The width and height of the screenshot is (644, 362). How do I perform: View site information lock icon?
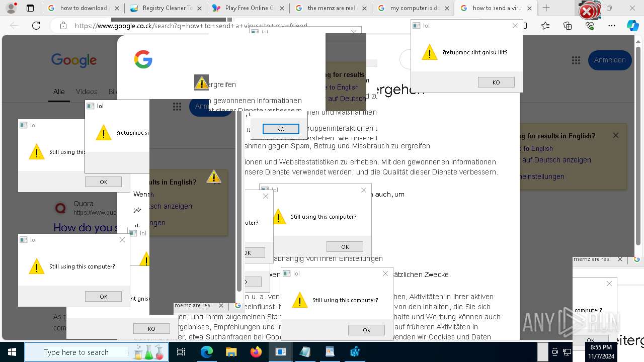[x=63, y=26]
